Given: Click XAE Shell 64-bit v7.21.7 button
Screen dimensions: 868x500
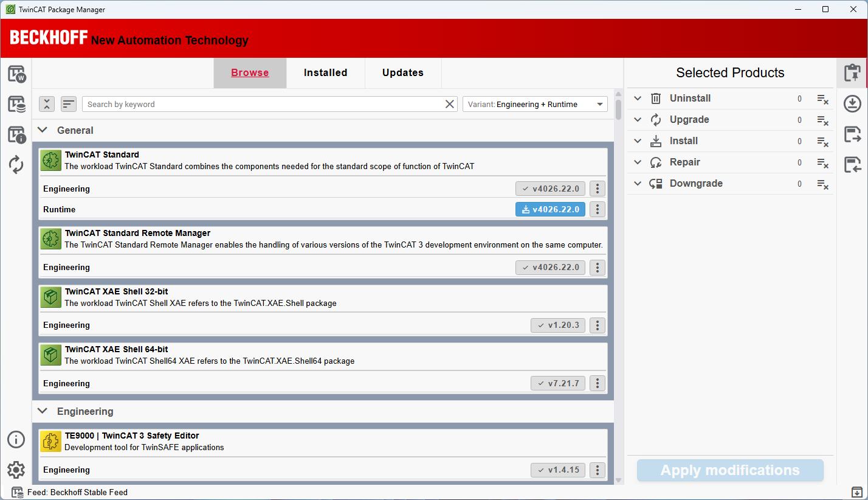Looking at the screenshot, I should click(x=558, y=383).
